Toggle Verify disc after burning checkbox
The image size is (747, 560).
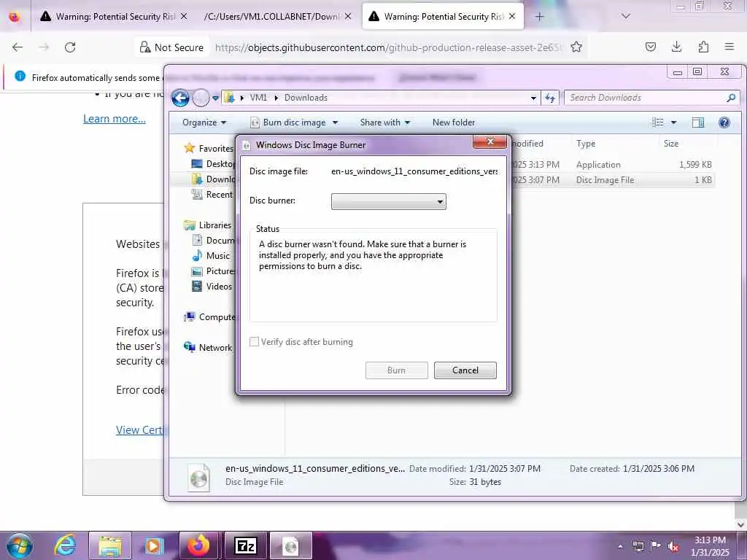click(x=255, y=341)
